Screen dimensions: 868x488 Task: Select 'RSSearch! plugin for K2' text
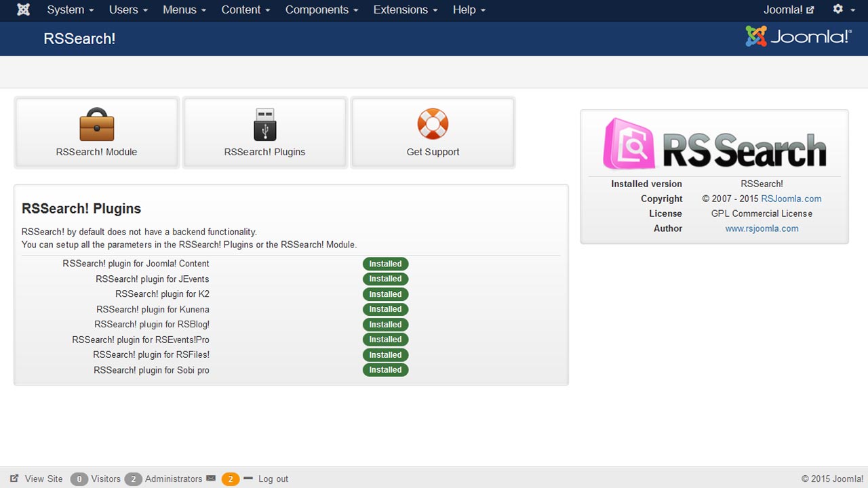click(162, 294)
